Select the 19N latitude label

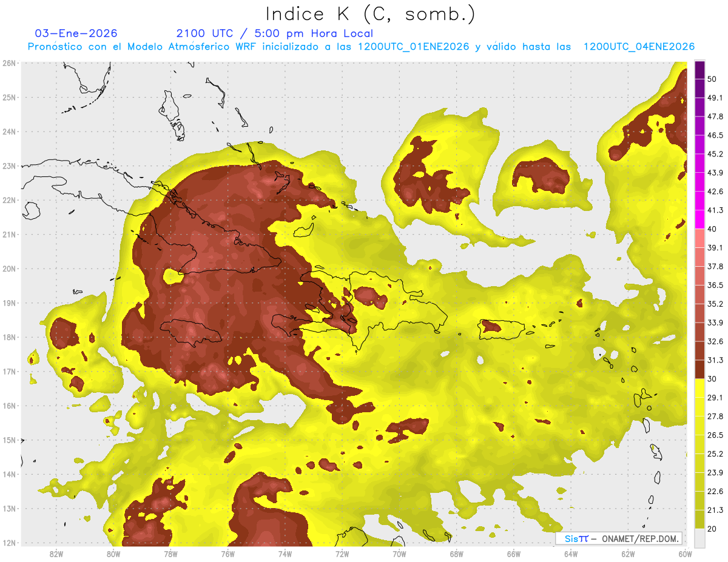(x=9, y=303)
